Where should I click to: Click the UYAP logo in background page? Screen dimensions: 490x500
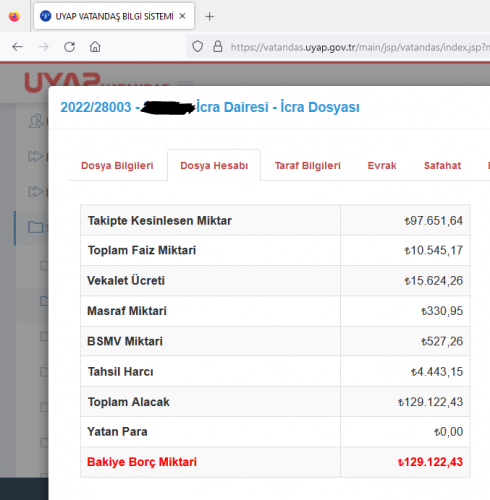point(62,82)
